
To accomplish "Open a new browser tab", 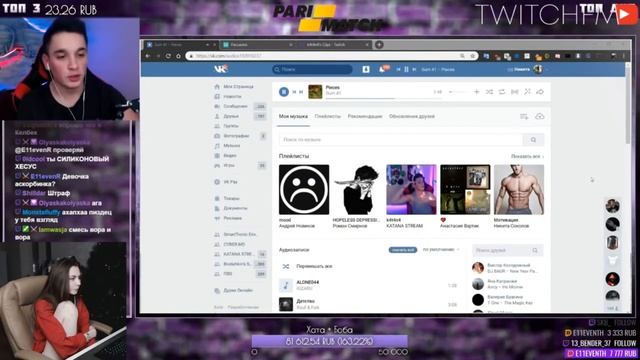I will point(379,44).
